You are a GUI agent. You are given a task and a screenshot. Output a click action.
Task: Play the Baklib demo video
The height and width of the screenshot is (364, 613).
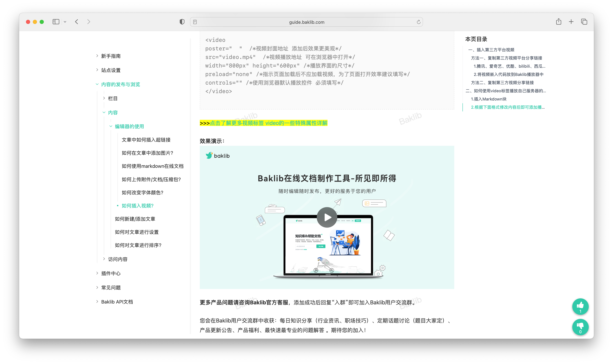pos(327,217)
